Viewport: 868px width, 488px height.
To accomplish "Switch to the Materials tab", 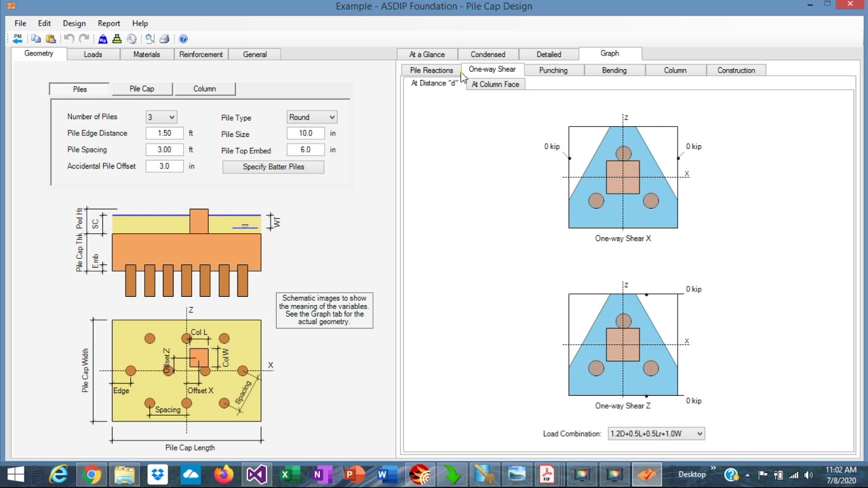I will [x=146, y=54].
